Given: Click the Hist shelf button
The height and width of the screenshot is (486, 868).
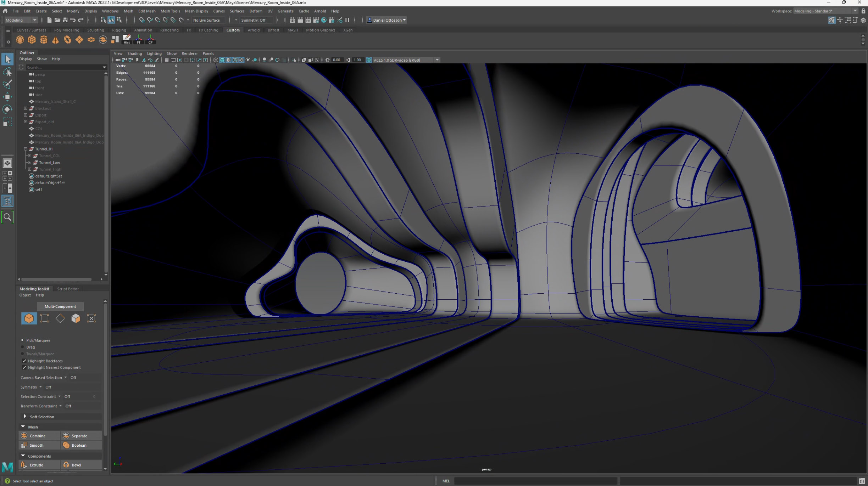Looking at the screenshot, I should 127,39.
